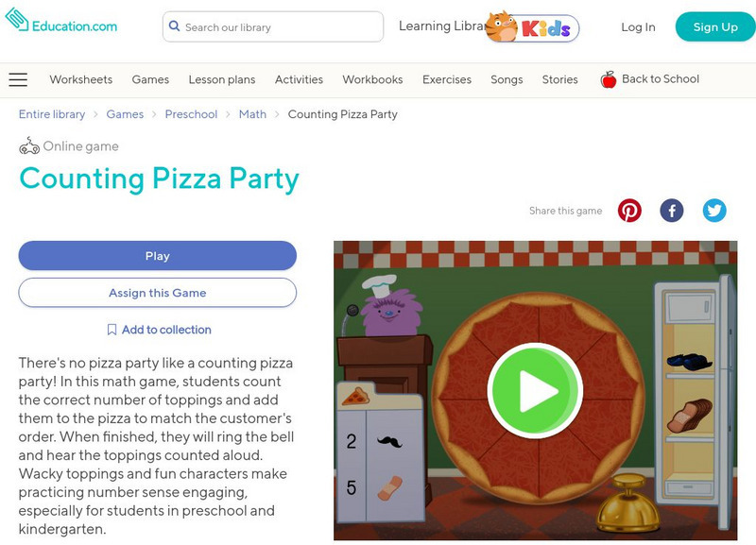The width and height of the screenshot is (756, 545).
Task: Open the Worksheets menu
Action: tap(81, 79)
